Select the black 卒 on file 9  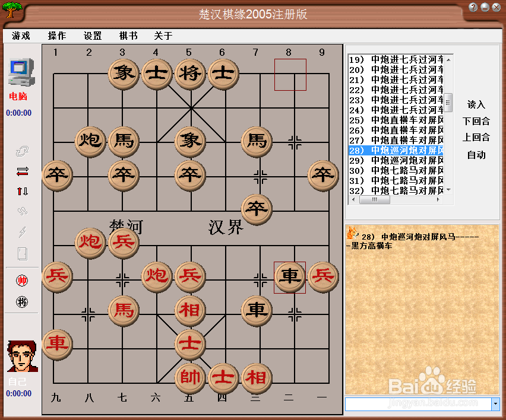(323, 175)
